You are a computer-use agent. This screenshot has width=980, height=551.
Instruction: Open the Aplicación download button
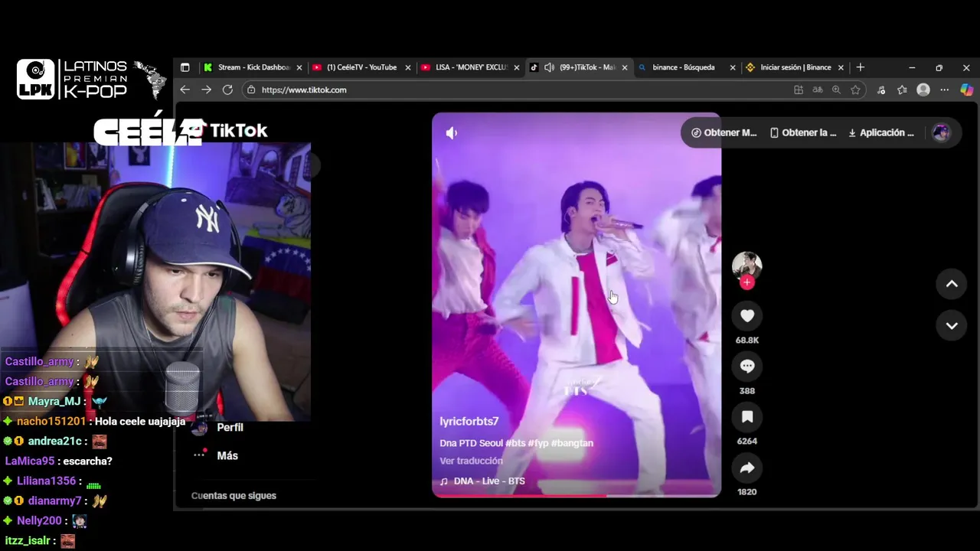pos(881,133)
